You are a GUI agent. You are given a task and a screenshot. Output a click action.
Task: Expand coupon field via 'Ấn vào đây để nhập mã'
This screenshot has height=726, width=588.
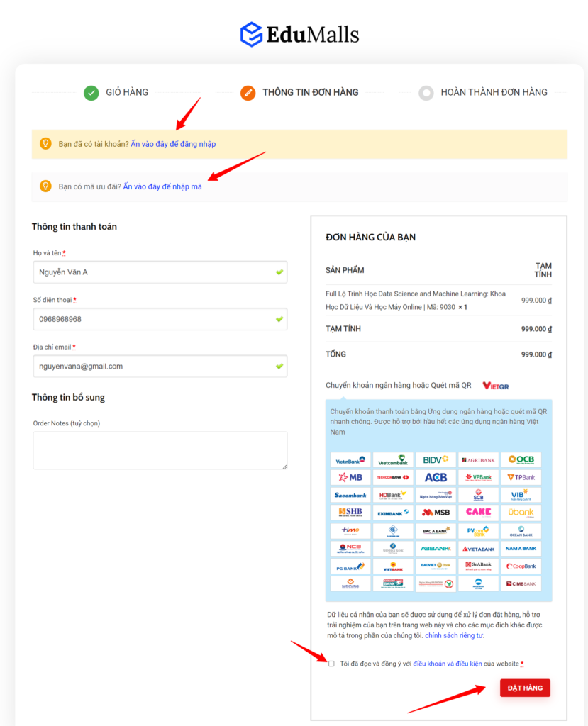click(x=162, y=186)
